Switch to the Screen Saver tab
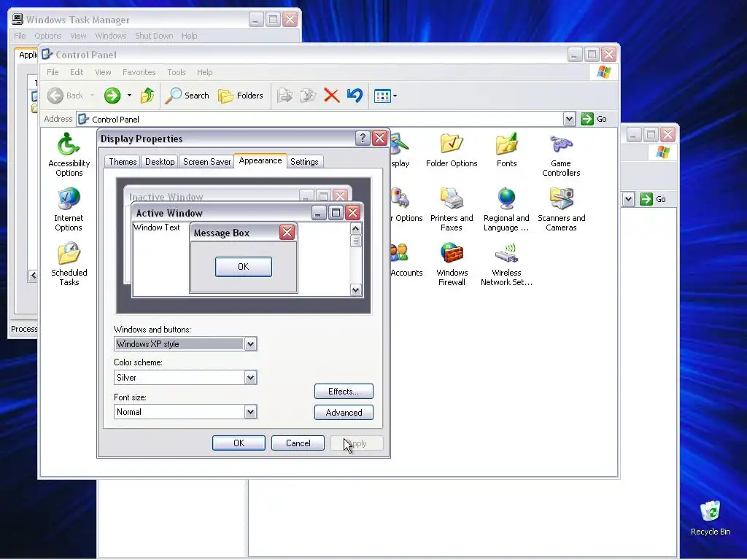The image size is (747, 560). pos(206,162)
